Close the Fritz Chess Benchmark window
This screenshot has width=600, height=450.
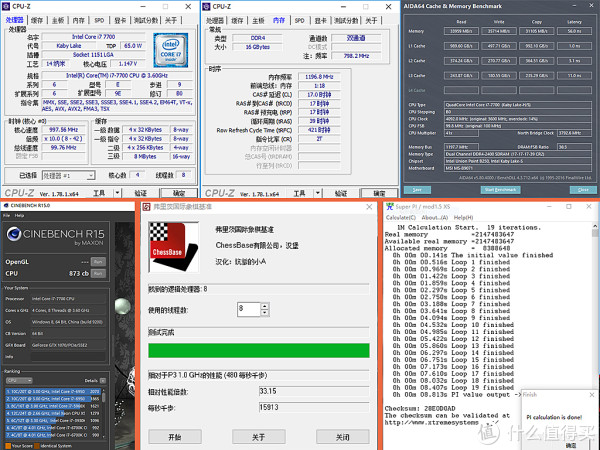(x=369, y=207)
